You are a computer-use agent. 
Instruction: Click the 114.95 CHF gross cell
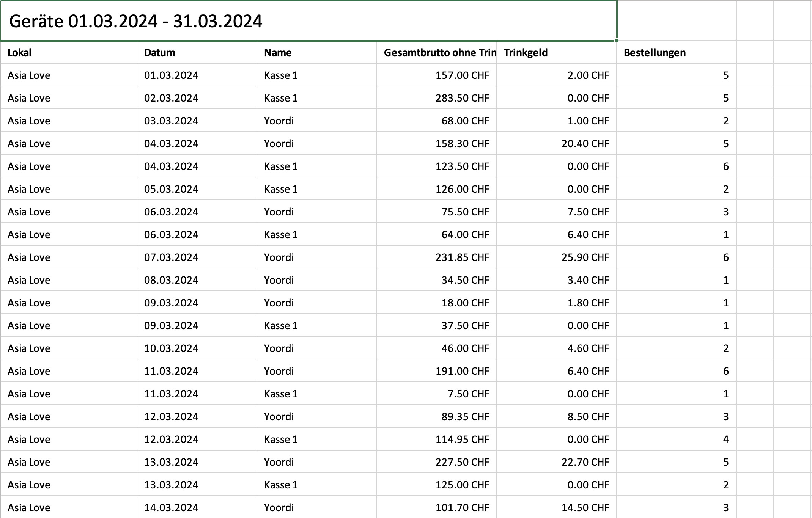pyautogui.click(x=437, y=439)
